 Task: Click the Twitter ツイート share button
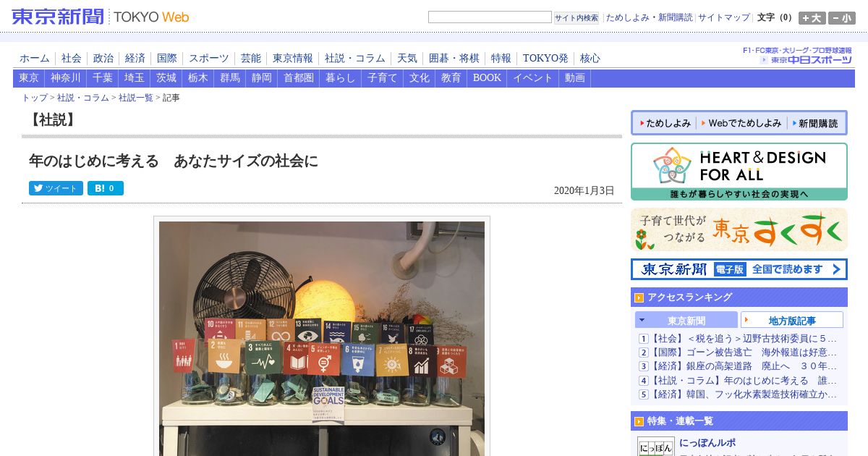coord(56,188)
